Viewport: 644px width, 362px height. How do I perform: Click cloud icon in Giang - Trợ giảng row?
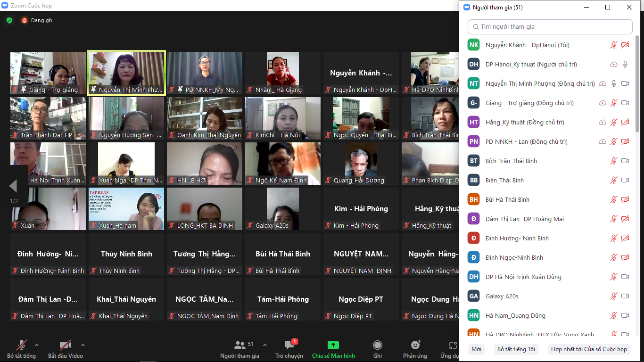tap(602, 103)
